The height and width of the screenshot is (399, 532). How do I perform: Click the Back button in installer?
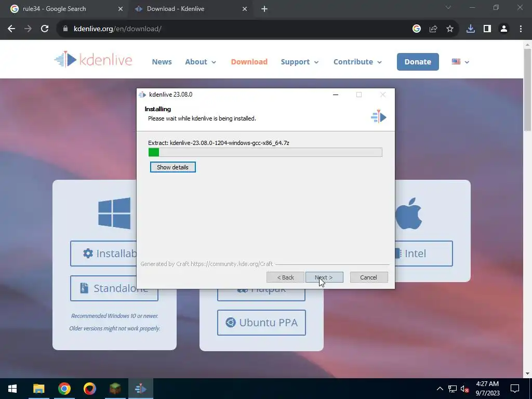click(x=285, y=277)
